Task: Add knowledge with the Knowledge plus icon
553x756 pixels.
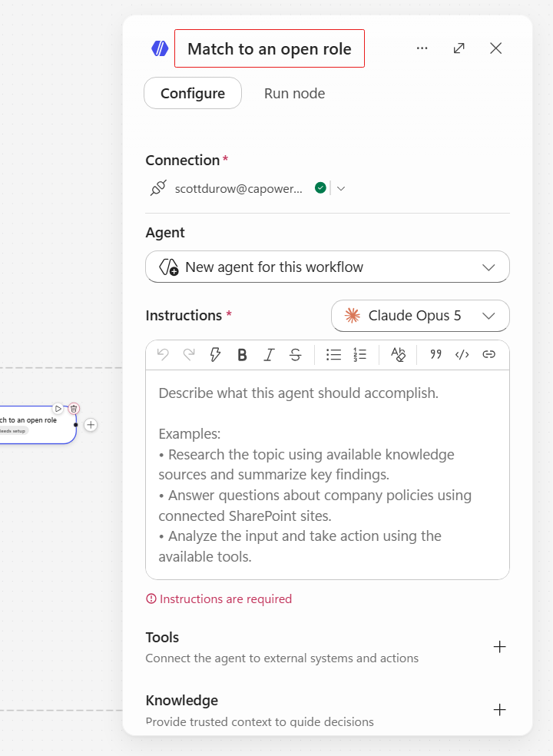Action: pyautogui.click(x=499, y=710)
